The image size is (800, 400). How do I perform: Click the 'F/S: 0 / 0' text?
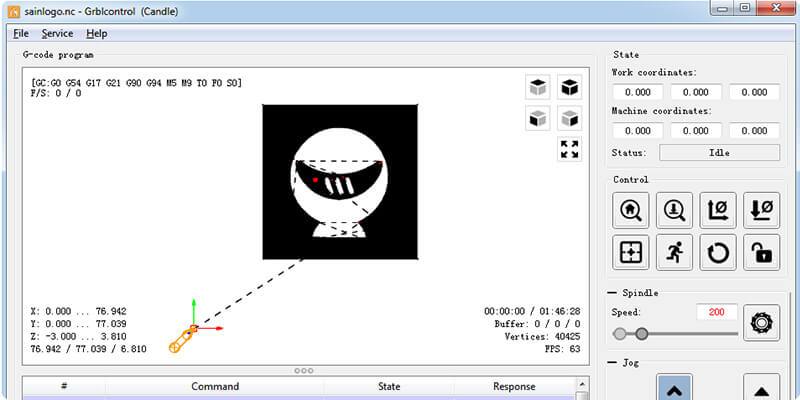(56, 93)
